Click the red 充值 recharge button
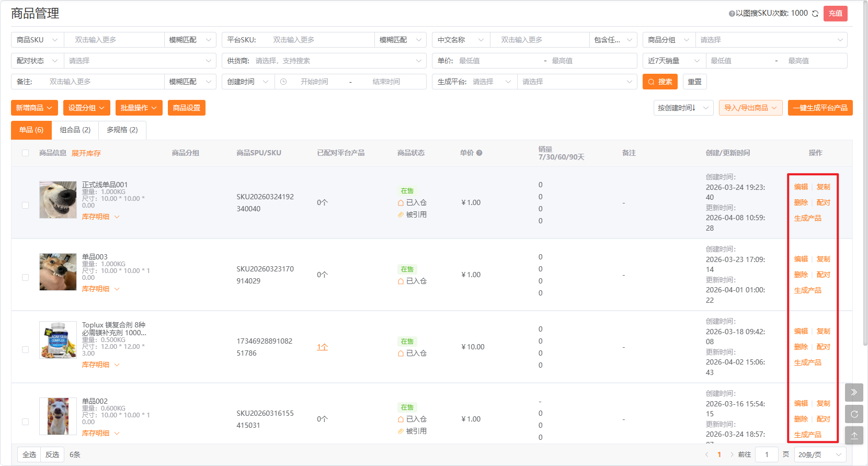This screenshot has width=868, height=466. click(836, 14)
